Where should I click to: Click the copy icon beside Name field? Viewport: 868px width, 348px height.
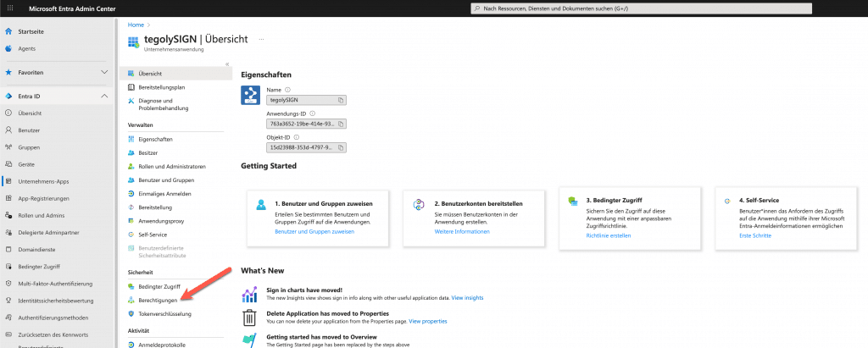(341, 100)
